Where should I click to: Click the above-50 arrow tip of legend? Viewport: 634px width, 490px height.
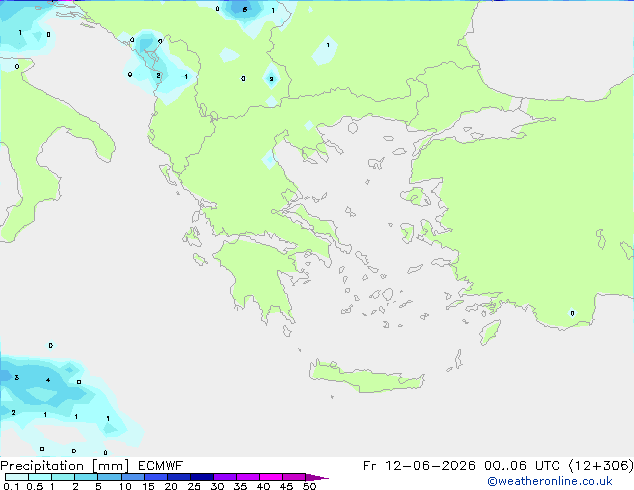click(317, 477)
